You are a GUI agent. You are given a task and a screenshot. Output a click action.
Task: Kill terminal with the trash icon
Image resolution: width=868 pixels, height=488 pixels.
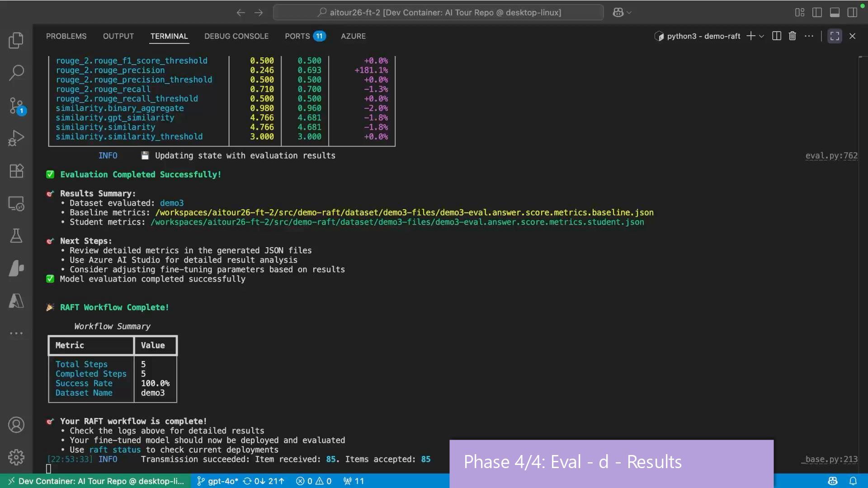792,36
